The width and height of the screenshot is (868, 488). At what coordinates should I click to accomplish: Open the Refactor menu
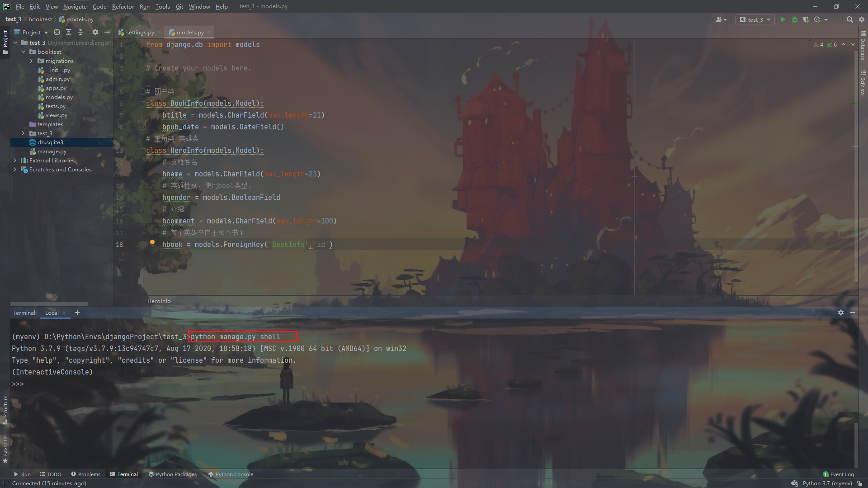[123, 6]
